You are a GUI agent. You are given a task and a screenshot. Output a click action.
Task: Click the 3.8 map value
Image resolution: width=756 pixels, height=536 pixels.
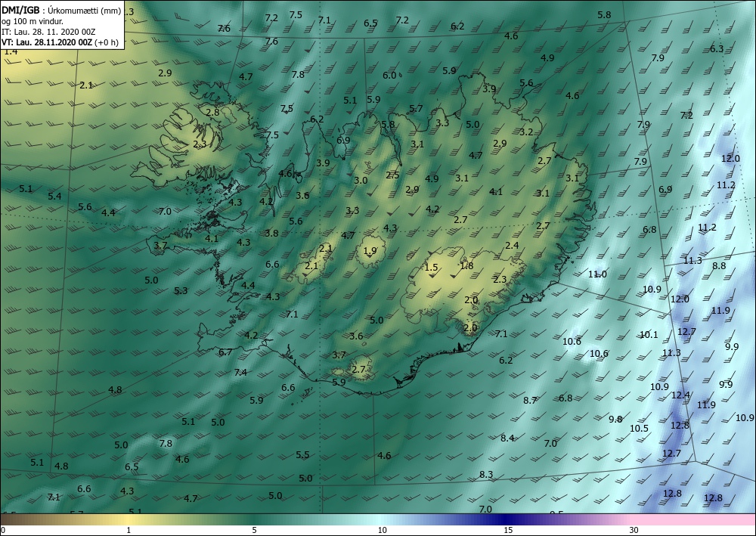point(272,233)
